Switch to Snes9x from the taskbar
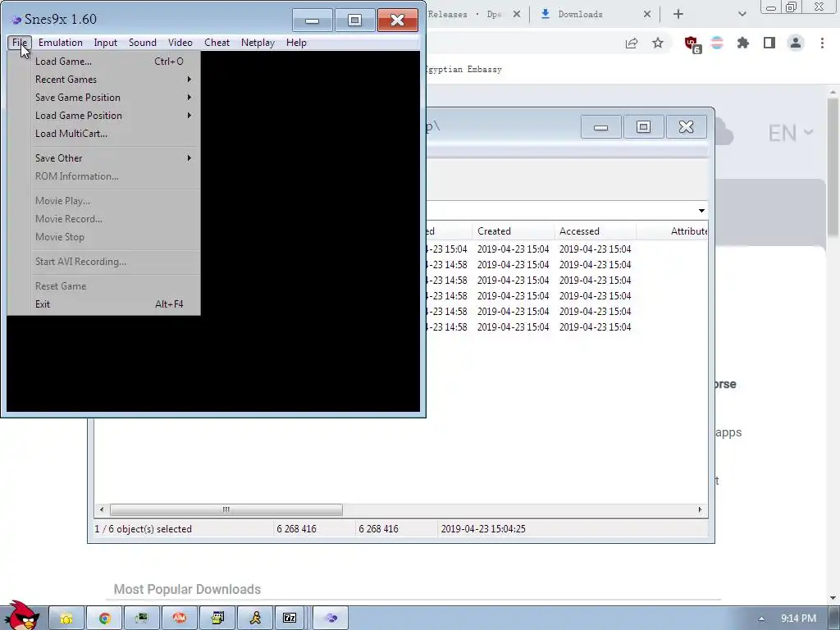This screenshot has width=840, height=630. click(331, 619)
